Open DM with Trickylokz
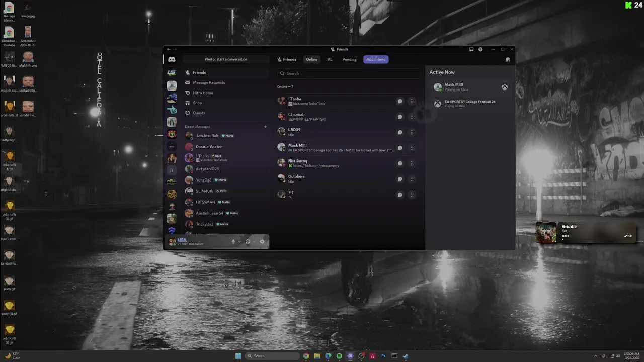Viewport: 644px width, 362px height. tap(225, 224)
